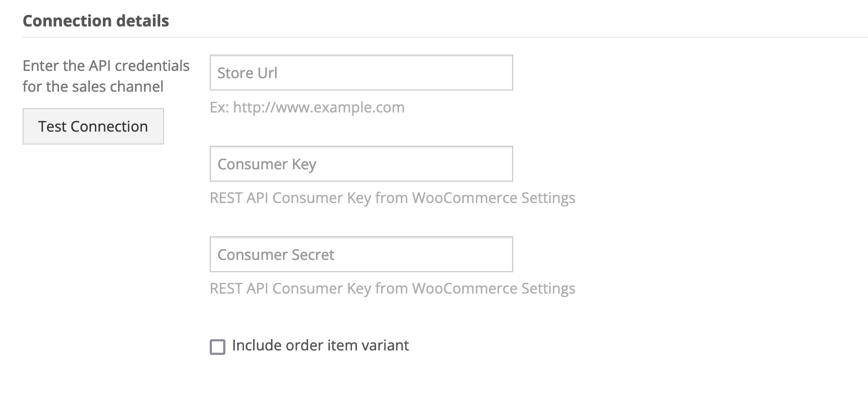This screenshot has width=868, height=396.
Task: Click the "Consumer Secret" placeholder text
Action: [x=276, y=255]
